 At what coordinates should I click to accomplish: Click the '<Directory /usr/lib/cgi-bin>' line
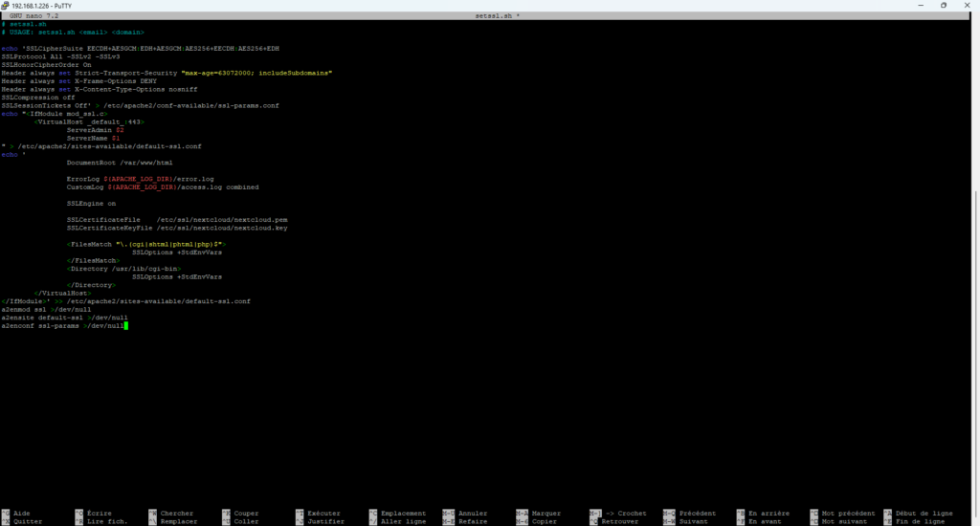[123, 269]
